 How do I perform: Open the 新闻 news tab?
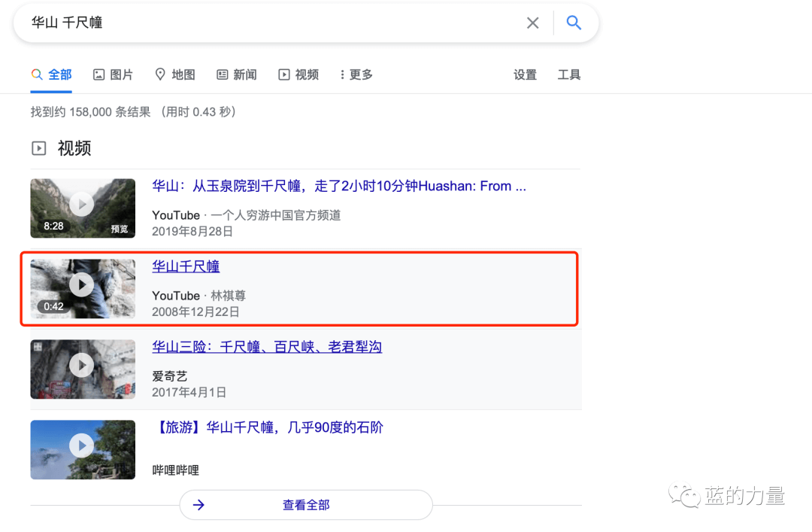click(x=237, y=74)
